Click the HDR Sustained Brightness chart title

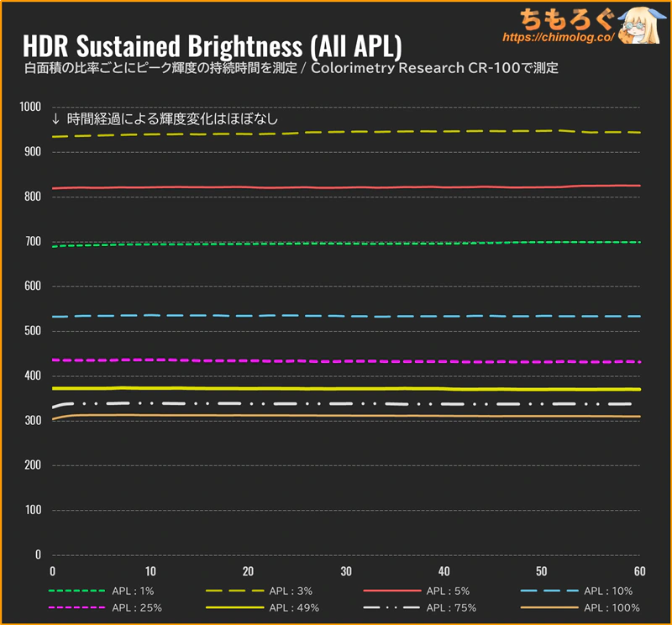click(213, 46)
